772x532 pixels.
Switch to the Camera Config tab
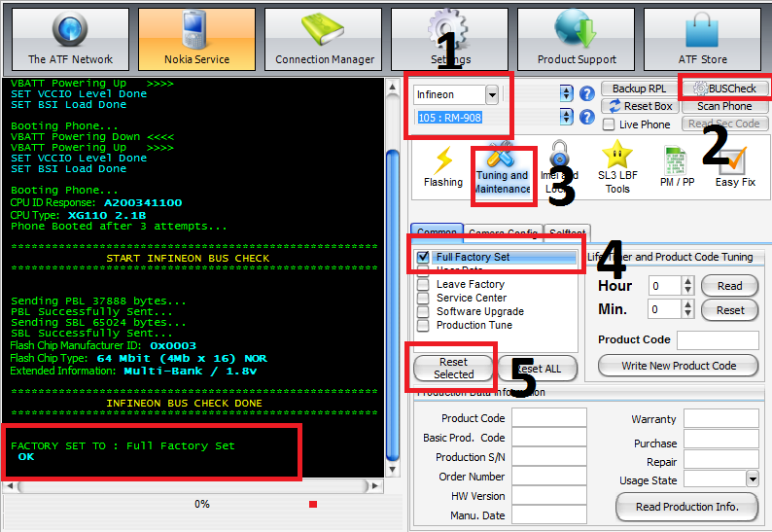pyautogui.click(x=502, y=233)
